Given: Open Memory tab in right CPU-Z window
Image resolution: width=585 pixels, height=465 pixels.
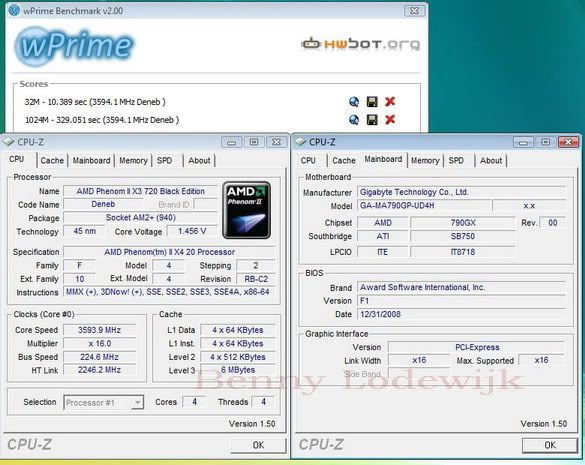Looking at the screenshot, I should [425, 160].
